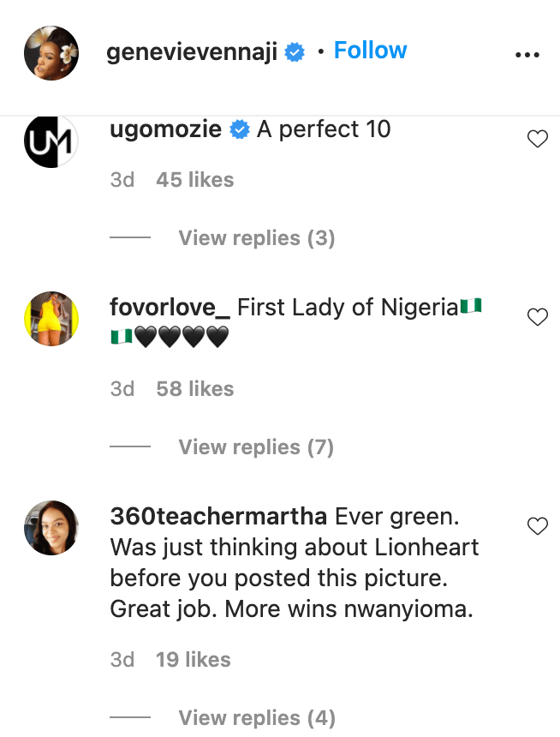View the 58 likes on fovorlove_'s comment
The image size is (560, 737).
[194, 389]
